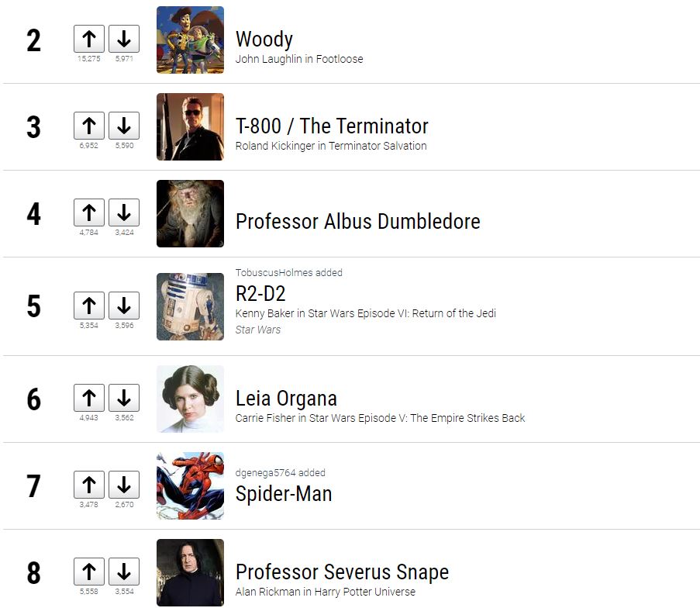Open the R2-D2 title link
The width and height of the screenshot is (700, 608).
tap(260, 293)
